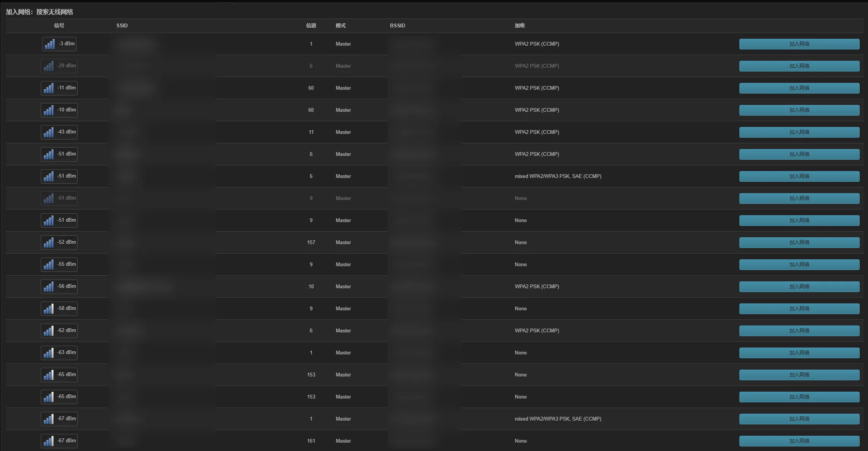The height and width of the screenshot is (451, 868).
Task: Select the -43 dBm signal indicator icon
Action: pyautogui.click(x=48, y=132)
